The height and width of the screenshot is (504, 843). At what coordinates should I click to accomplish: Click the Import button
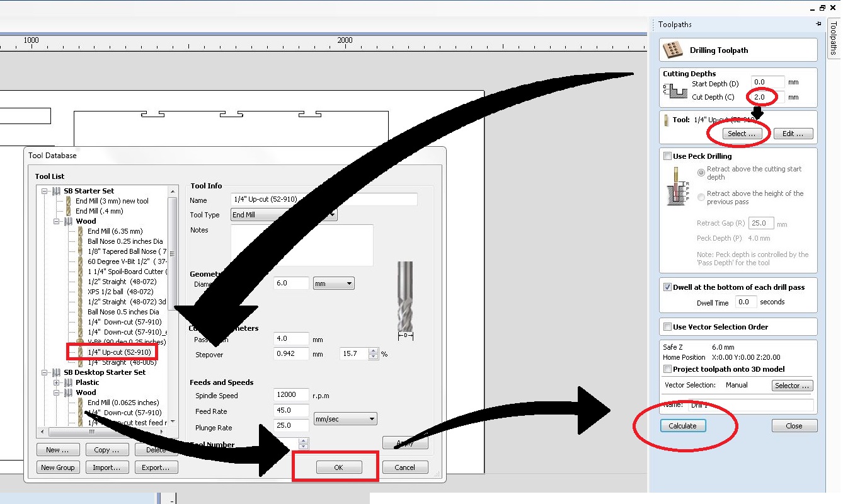(106, 467)
